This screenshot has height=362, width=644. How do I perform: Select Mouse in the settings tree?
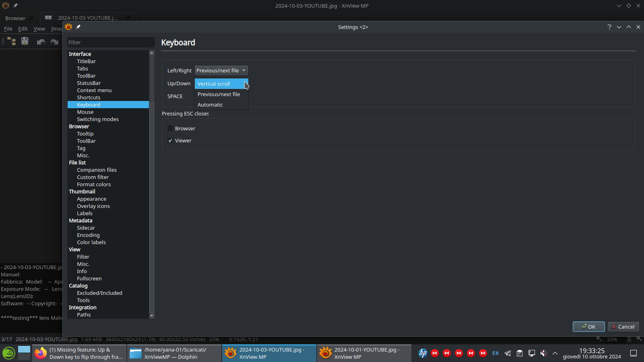coord(85,112)
